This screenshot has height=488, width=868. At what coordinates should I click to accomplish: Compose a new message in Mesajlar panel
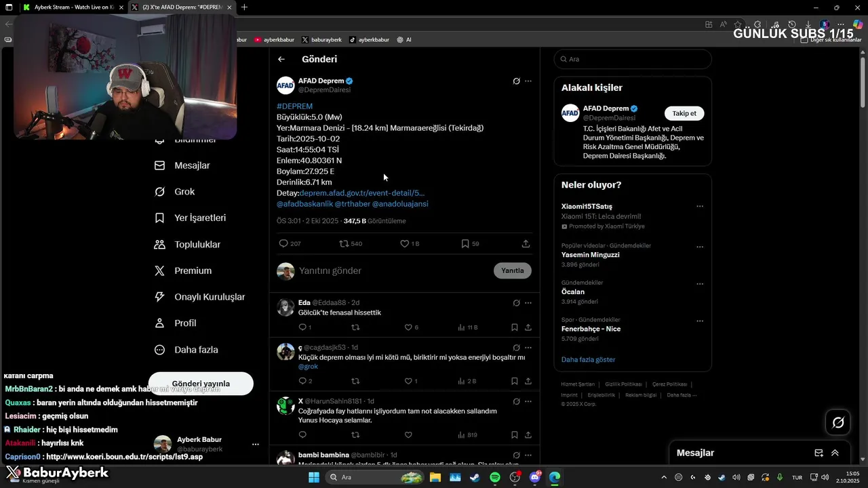[818, 453]
